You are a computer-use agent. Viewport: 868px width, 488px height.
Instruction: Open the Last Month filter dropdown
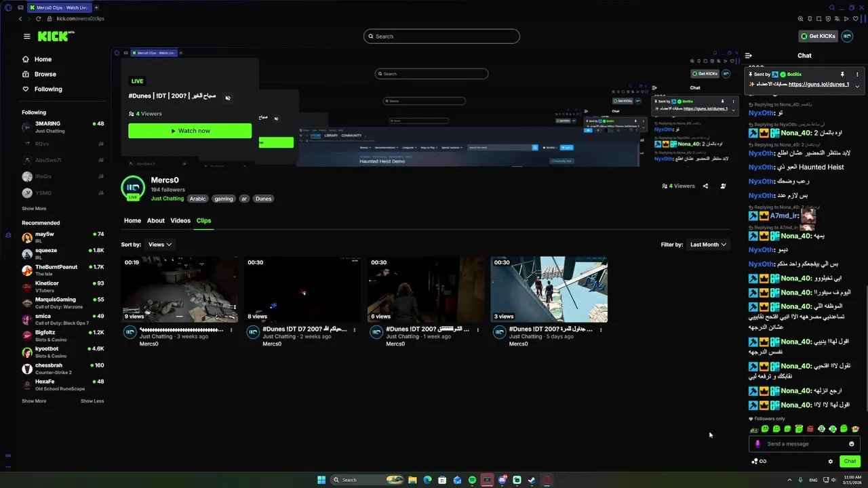click(708, 245)
